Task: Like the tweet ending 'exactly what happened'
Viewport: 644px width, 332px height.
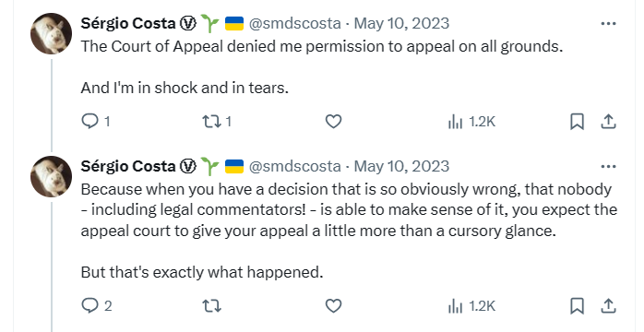Action: [x=333, y=306]
